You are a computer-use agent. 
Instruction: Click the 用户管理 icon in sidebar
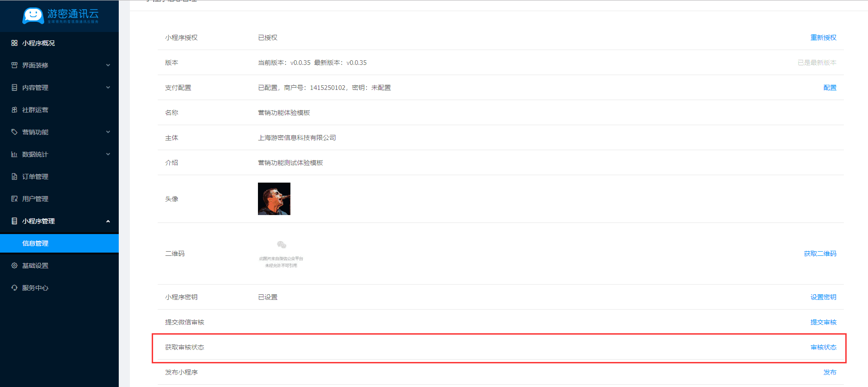[14, 199]
